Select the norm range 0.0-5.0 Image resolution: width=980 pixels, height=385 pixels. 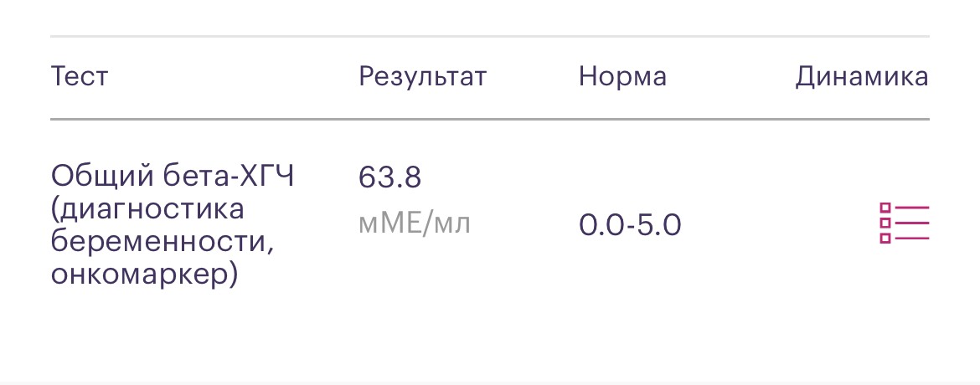tap(630, 225)
